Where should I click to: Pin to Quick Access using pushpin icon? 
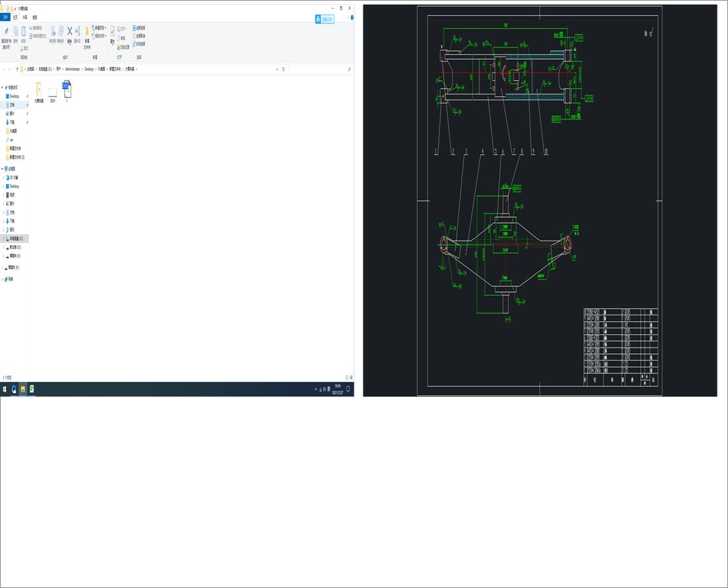[6, 31]
